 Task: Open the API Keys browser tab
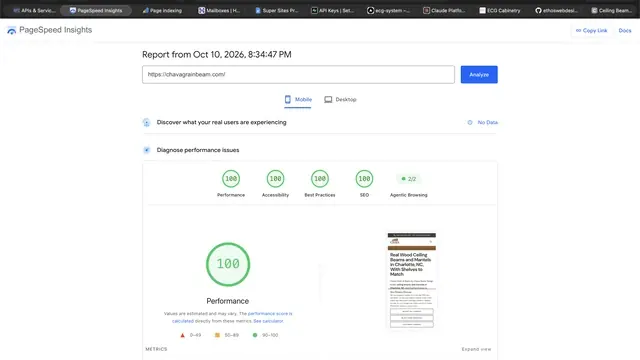click(x=333, y=11)
